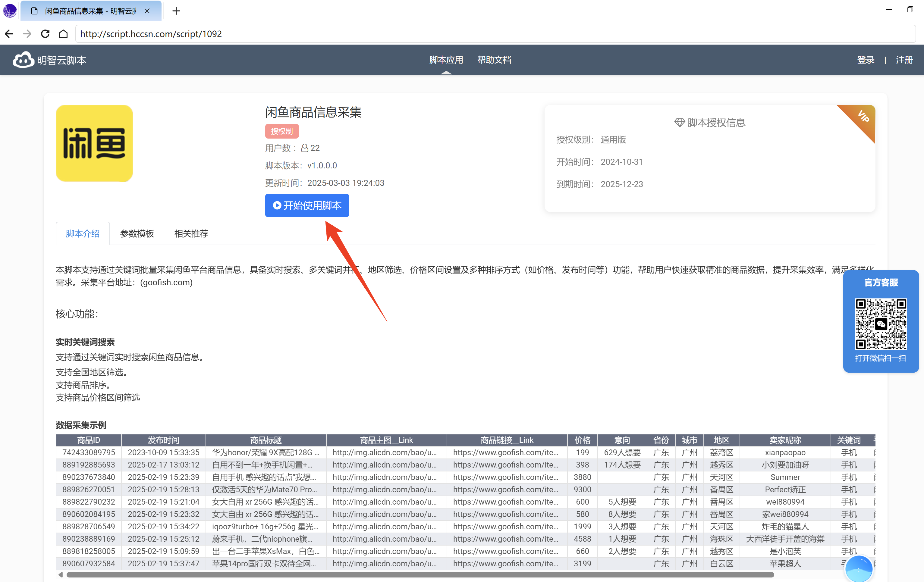Click the 官方客服 panel title
924x582 pixels.
pyautogui.click(x=881, y=282)
